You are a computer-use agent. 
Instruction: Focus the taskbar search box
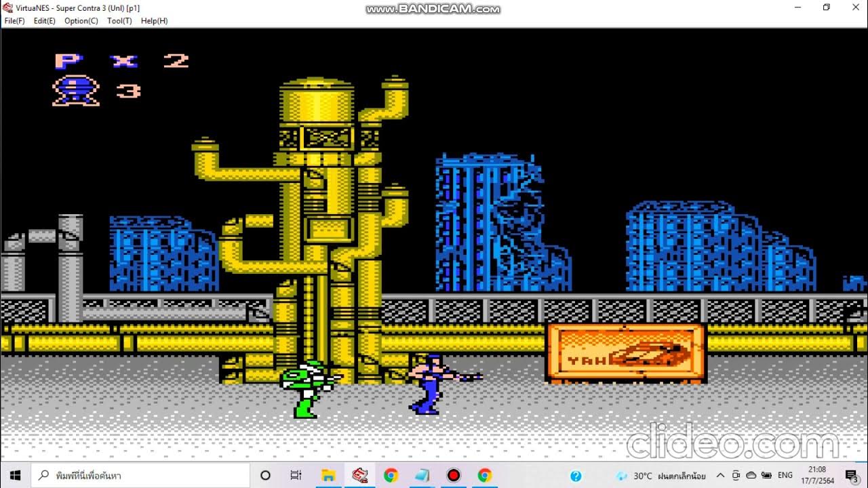point(140,475)
